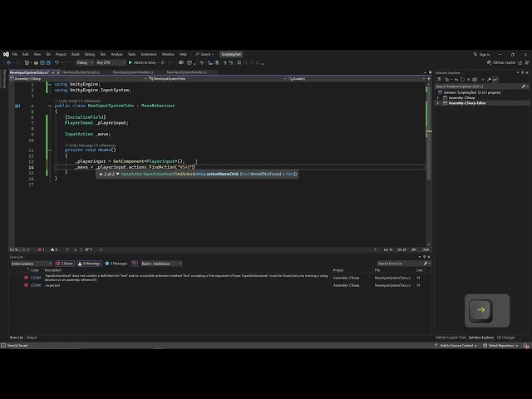Click the green Attach to Unity play icon

point(131,63)
